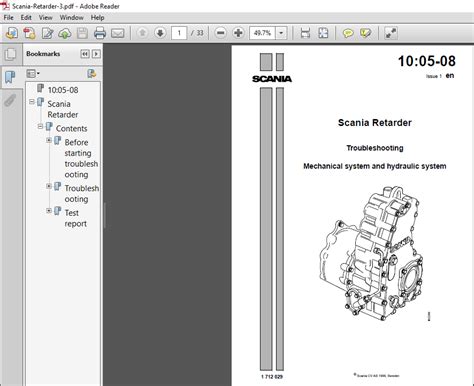
Task: Open the File menu
Action: point(9,17)
